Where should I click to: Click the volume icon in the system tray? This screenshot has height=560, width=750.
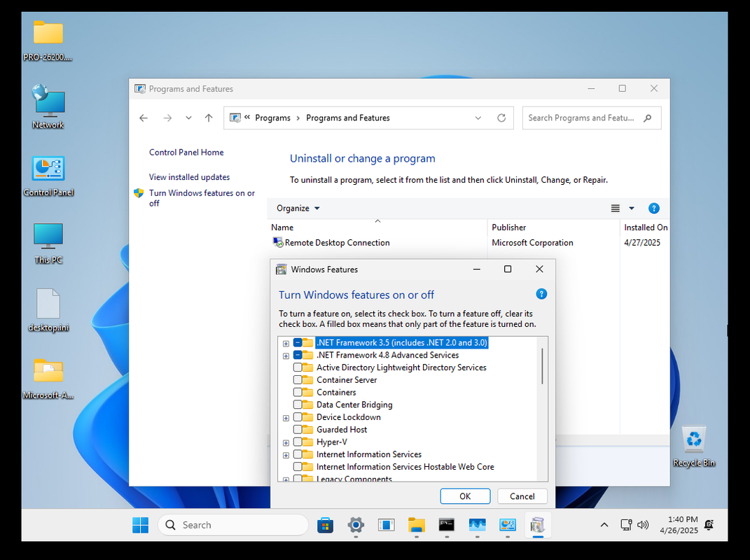pyautogui.click(x=643, y=525)
